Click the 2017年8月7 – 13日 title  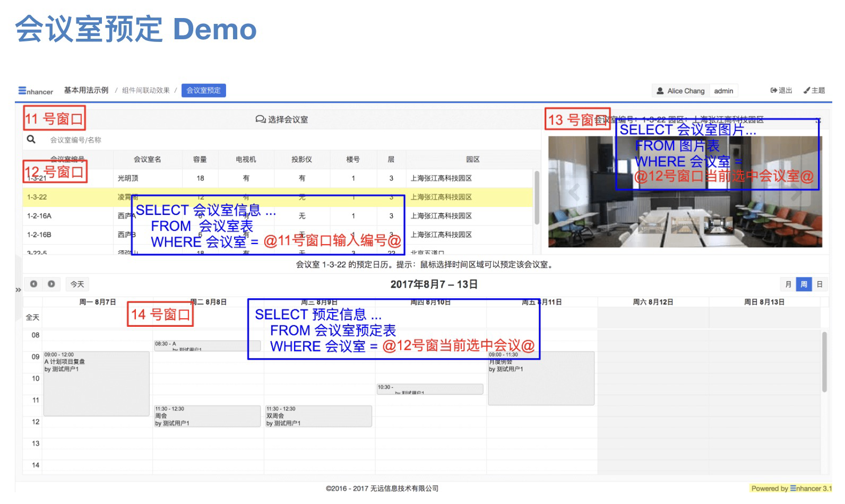tap(434, 284)
